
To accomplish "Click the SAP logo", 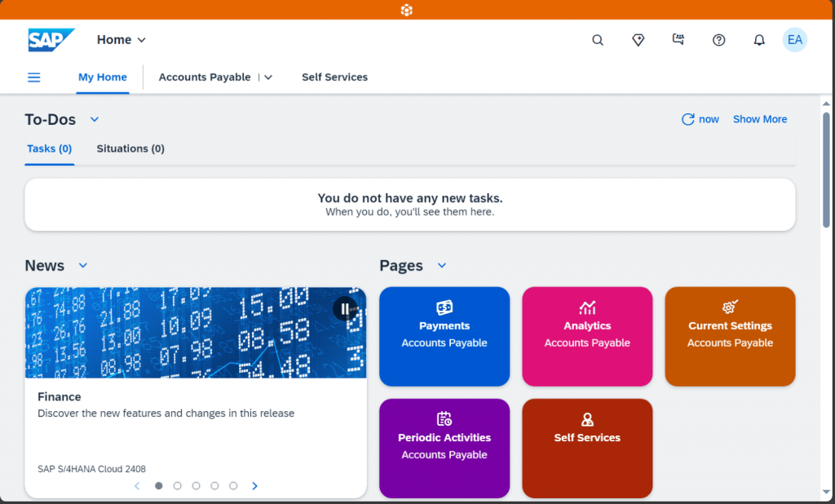I will click(x=51, y=40).
